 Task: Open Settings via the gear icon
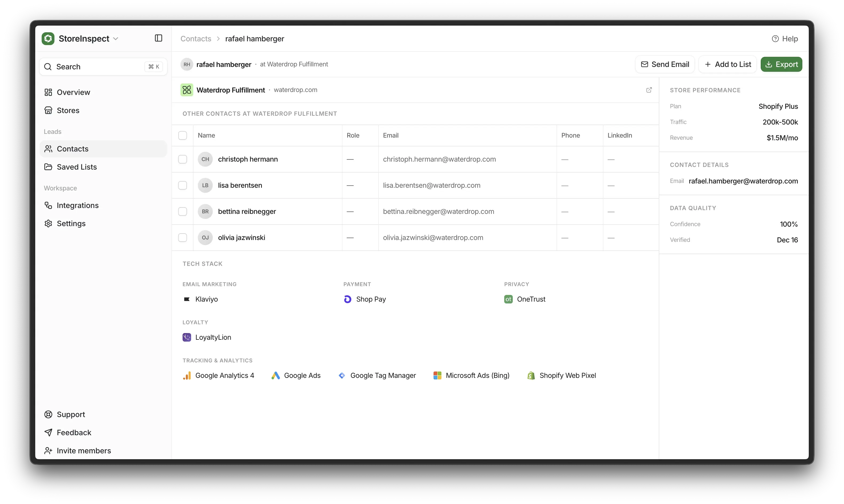point(49,223)
